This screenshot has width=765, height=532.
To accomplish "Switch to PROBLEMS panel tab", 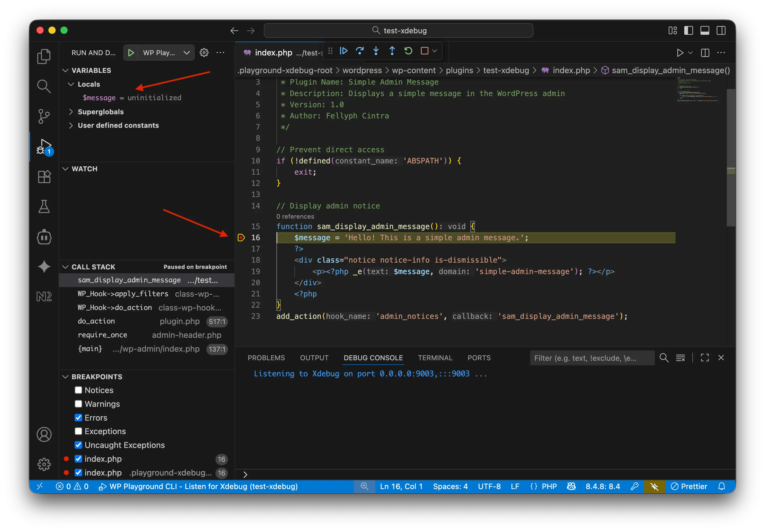I will click(266, 358).
